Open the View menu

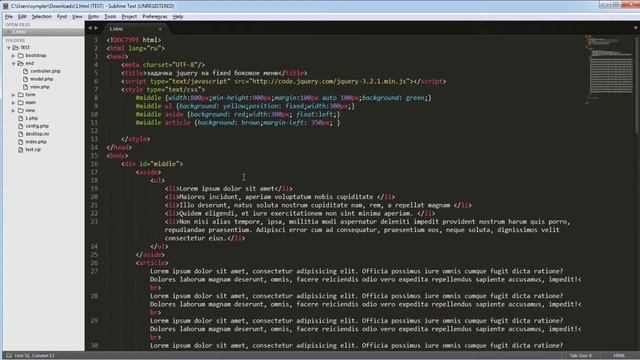coord(77,17)
